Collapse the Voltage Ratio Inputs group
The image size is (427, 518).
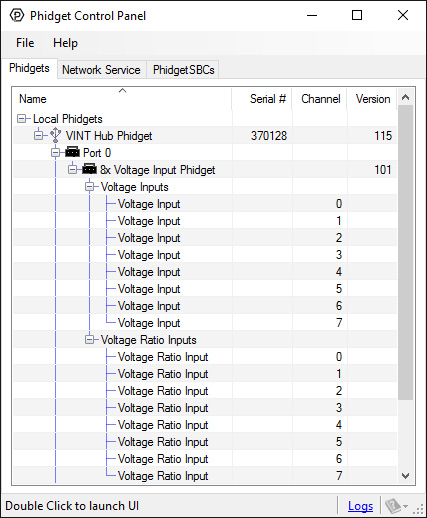coord(89,340)
